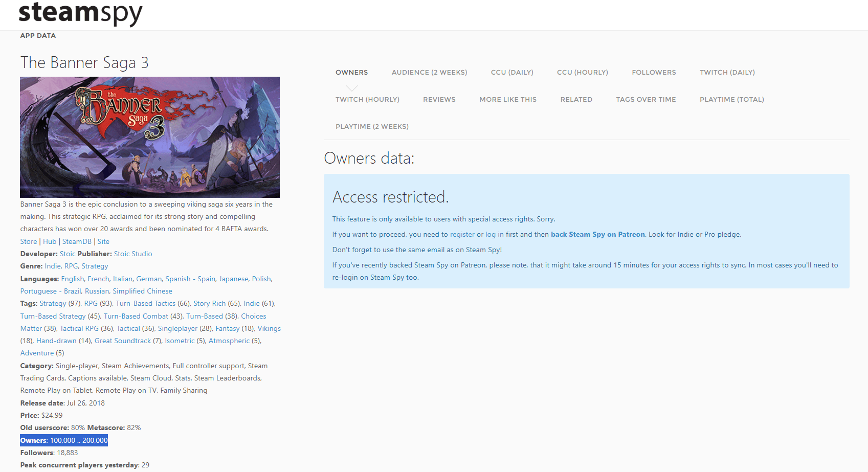Open the Store link
This screenshot has width=868, height=472.
point(29,242)
